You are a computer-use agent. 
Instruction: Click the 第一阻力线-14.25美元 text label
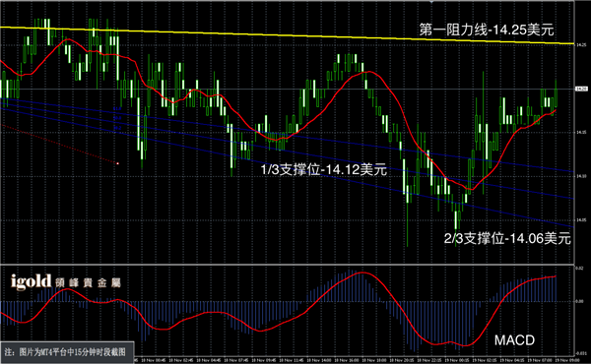[x=487, y=30]
